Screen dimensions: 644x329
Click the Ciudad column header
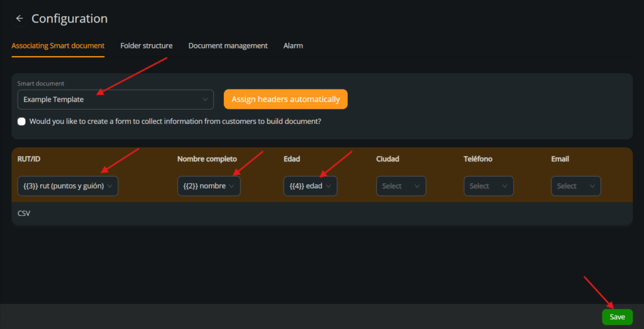click(x=387, y=159)
